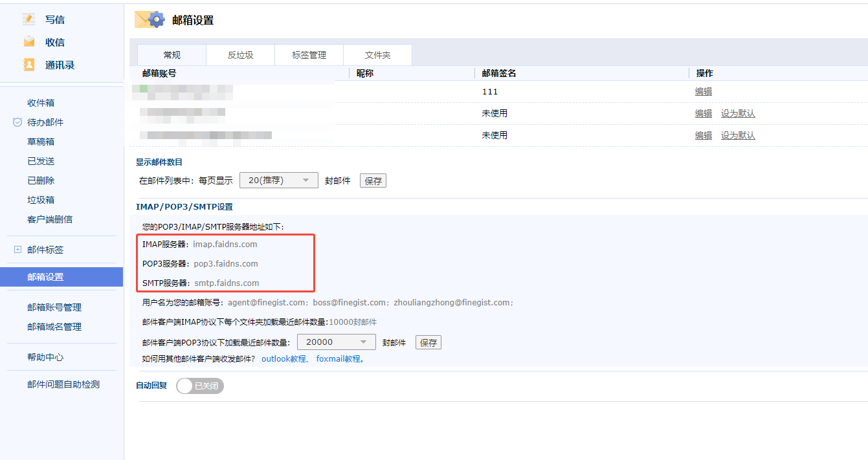Image resolution: width=868 pixels, height=460 pixels.
Task: Open 邮箱域名管理 page
Action: pos(54,327)
